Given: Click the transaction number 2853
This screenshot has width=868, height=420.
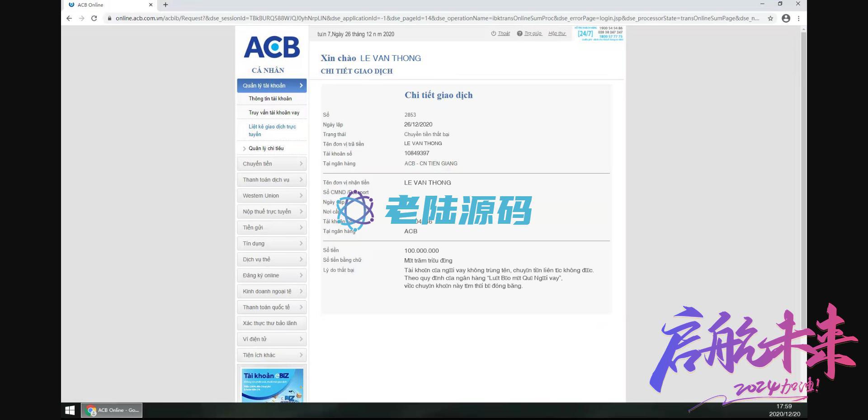Looking at the screenshot, I should [x=410, y=115].
